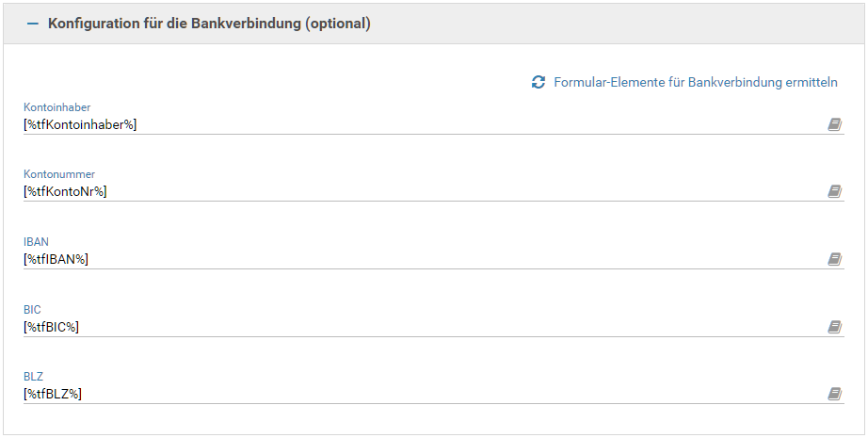Click the Konfiguration für die Bankverbindung title
Screen dimensions: 868x438
209,24
